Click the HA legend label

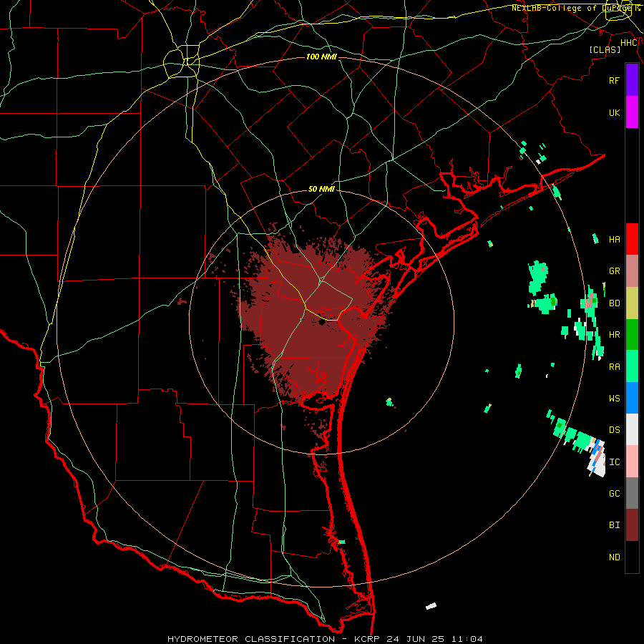tap(614, 239)
